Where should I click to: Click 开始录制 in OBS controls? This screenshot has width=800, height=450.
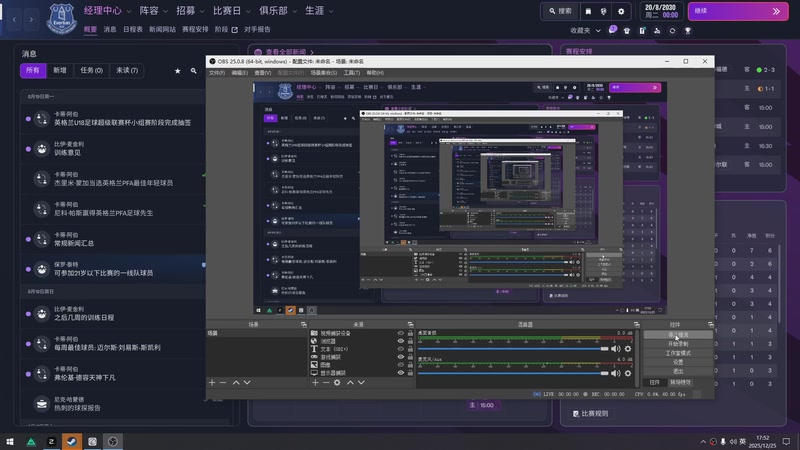678,344
